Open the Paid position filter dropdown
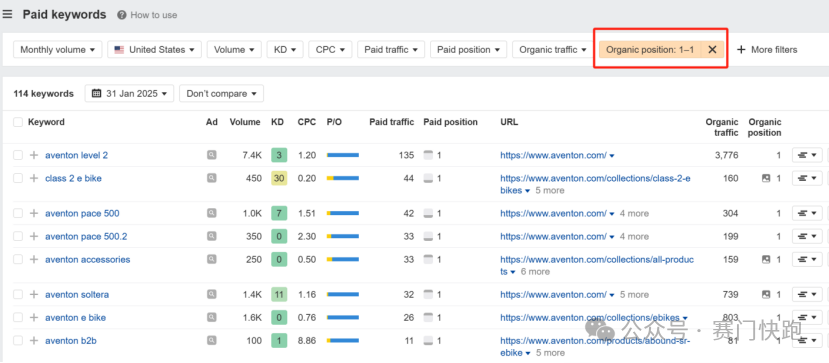The height and width of the screenshot is (363, 829). [x=468, y=50]
